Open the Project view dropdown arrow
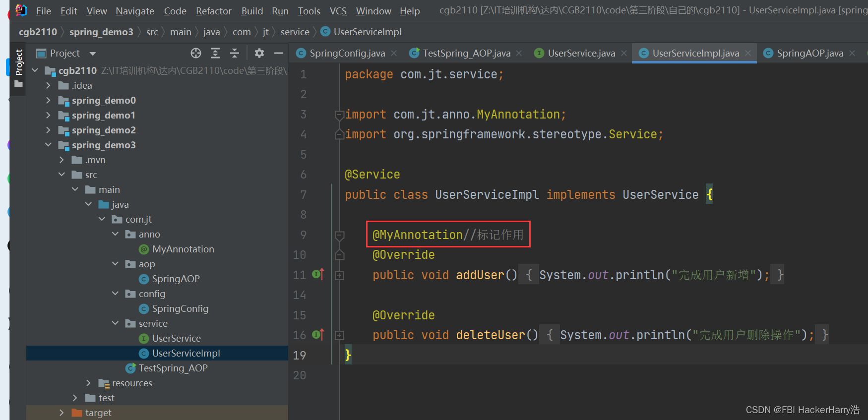Viewport: 868px width, 420px height. (93, 54)
